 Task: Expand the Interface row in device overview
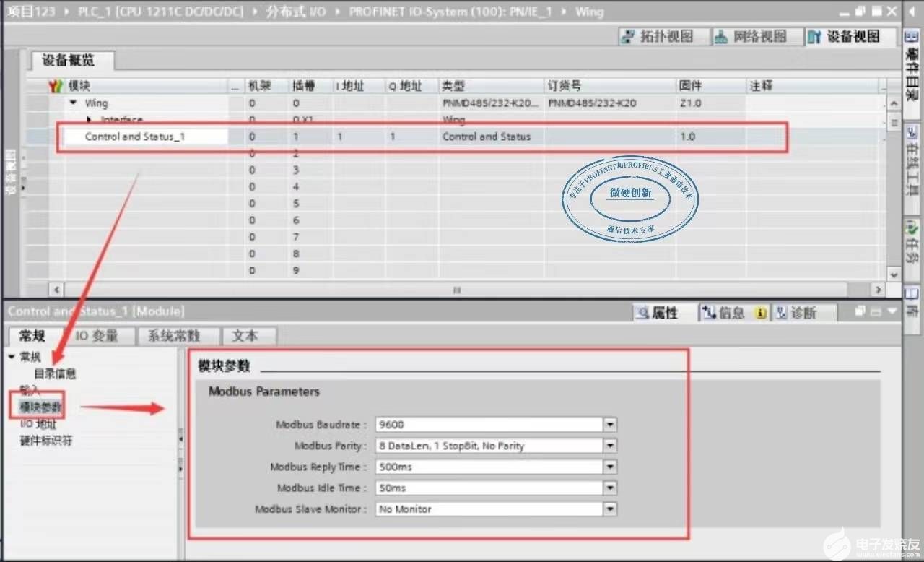tap(90, 119)
